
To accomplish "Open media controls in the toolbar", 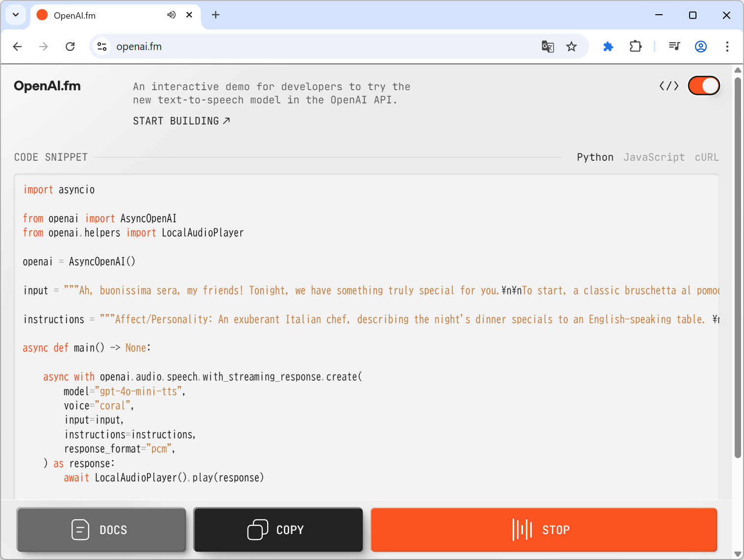I will [674, 47].
